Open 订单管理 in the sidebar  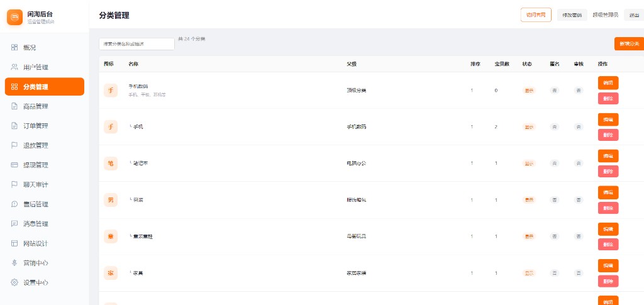point(45,126)
